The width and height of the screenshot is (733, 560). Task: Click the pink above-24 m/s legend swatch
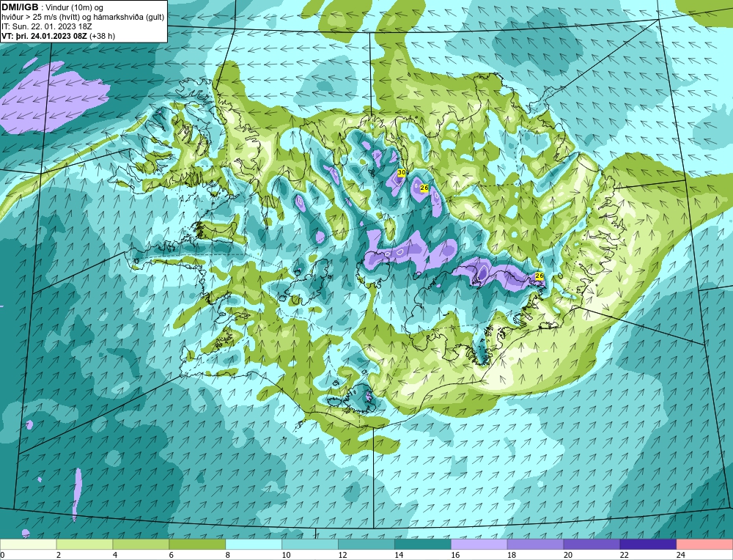[704, 545]
